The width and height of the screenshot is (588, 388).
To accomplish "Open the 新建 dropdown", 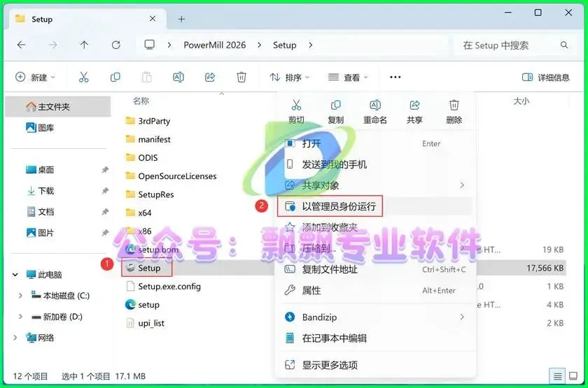I will (35, 78).
